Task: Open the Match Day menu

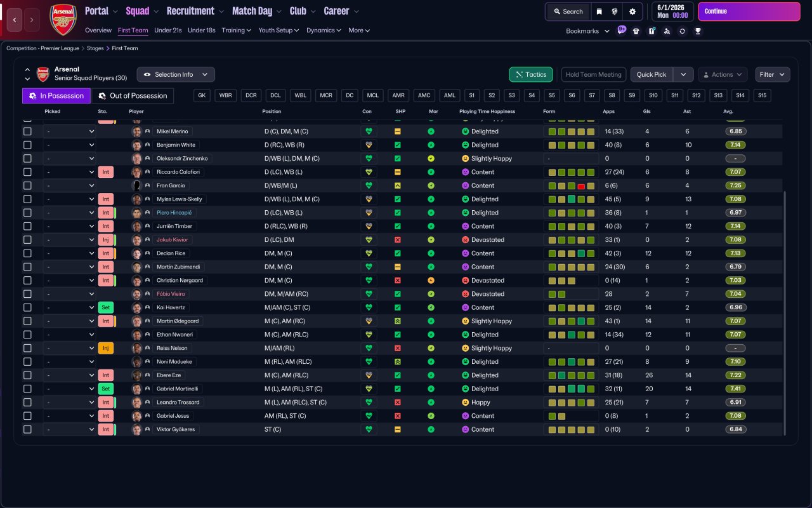Action: [256, 11]
